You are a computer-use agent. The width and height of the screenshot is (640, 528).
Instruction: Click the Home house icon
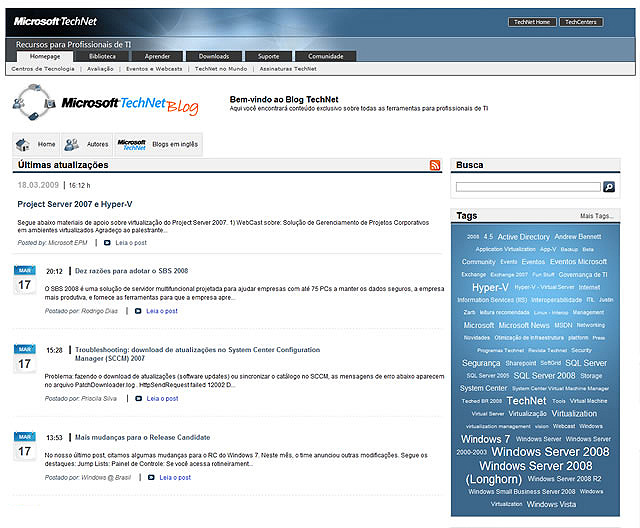[23, 144]
